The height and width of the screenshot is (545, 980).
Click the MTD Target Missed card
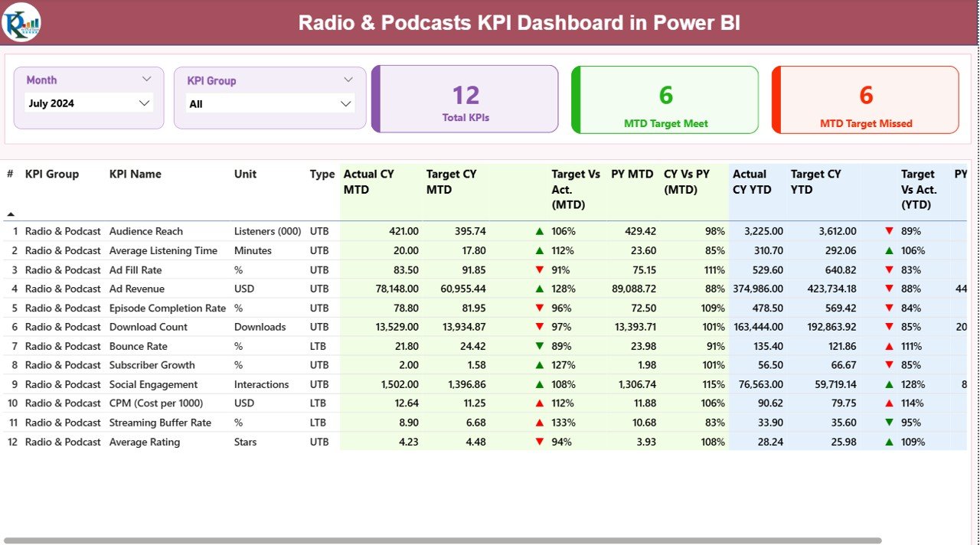pyautogui.click(x=865, y=100)
